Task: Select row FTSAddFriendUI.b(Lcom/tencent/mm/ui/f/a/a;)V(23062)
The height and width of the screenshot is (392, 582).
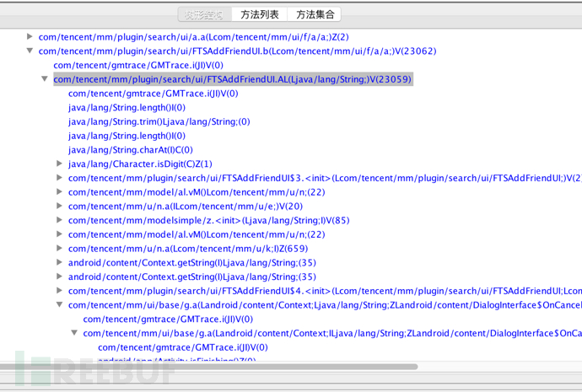Action: (238, 51)
